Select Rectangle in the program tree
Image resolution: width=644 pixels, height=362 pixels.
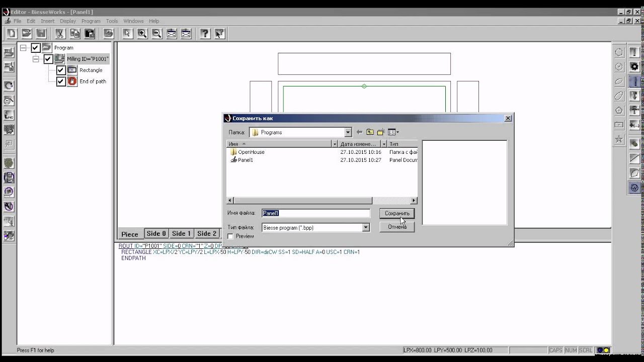tap(91, 70)
